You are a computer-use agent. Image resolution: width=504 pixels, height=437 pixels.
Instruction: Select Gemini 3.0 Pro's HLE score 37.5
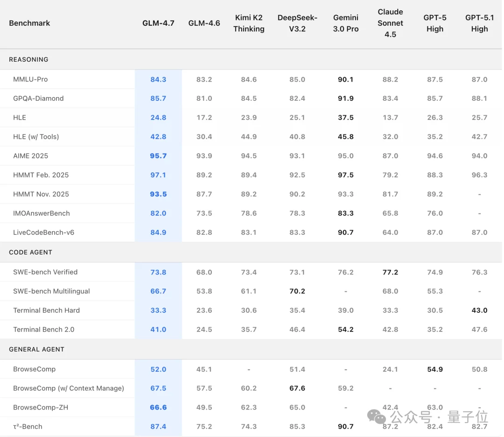click(x=346, y=118)
